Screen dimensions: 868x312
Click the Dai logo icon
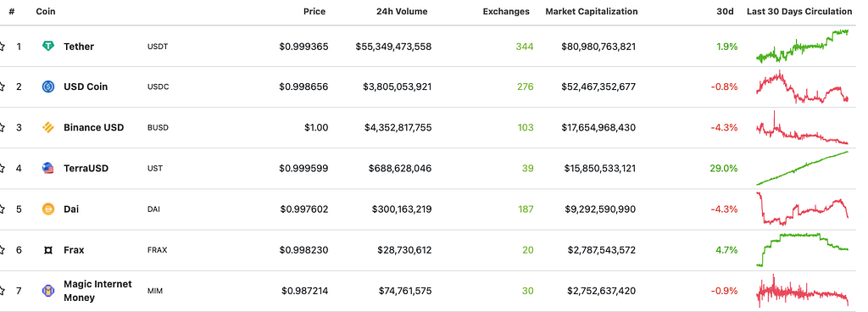48,209
